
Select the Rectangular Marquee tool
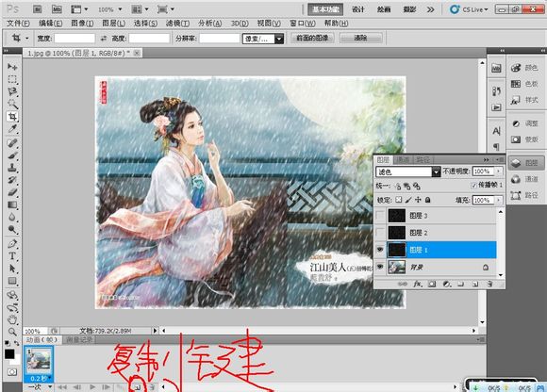(12, 79)
